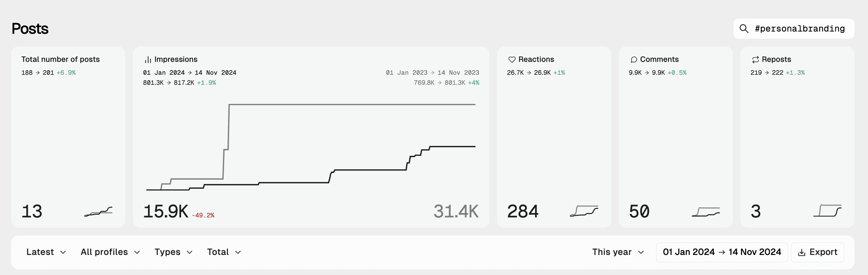Focus the #personalbranding search field

[x=793, y=29]
